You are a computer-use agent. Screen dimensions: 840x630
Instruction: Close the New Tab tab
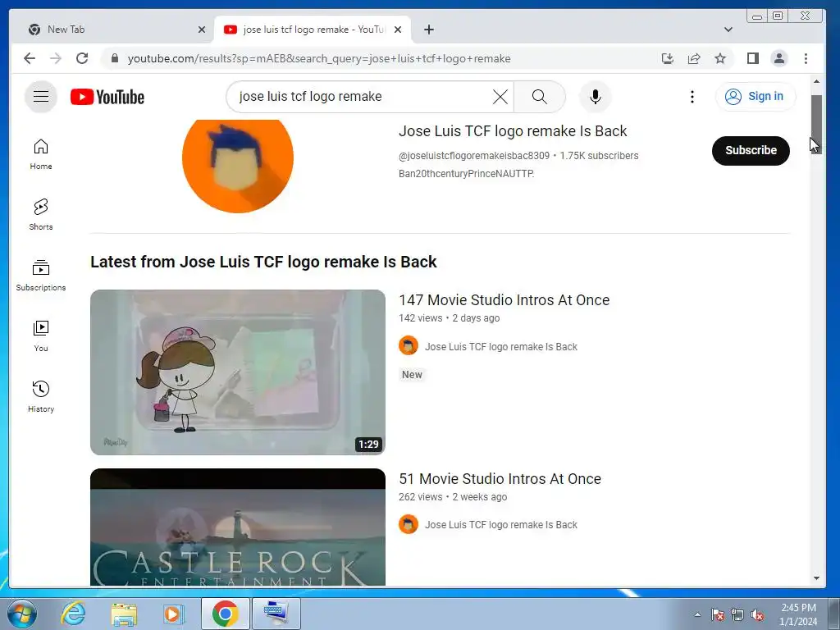[x=202, y=30]
